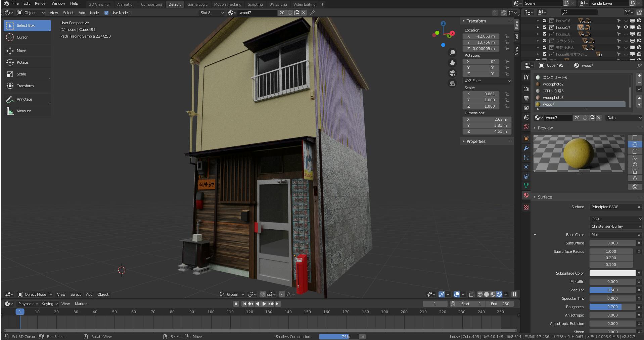Pick the Scale tool
Viewport: 644px width, 340px height.
(x=27, y=74)
